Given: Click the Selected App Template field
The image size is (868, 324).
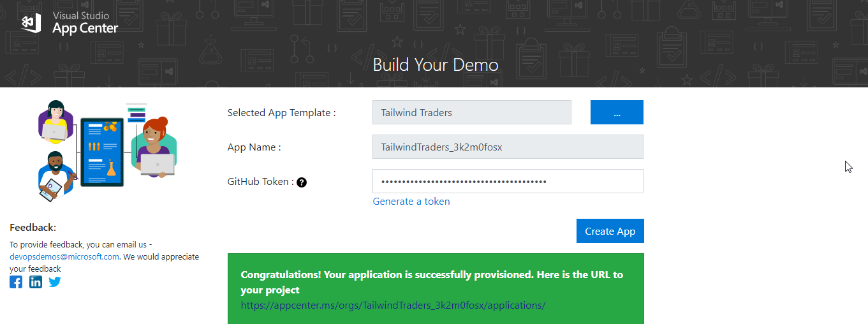Looking at the screenshot, I should pos(472,112).
